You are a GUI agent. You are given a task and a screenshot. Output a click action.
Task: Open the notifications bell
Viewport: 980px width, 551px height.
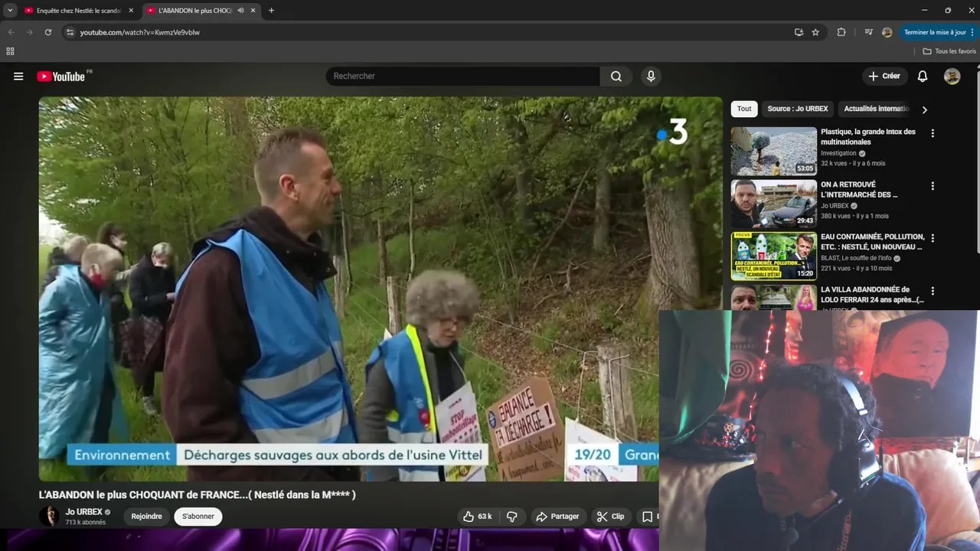click(923, 76)
